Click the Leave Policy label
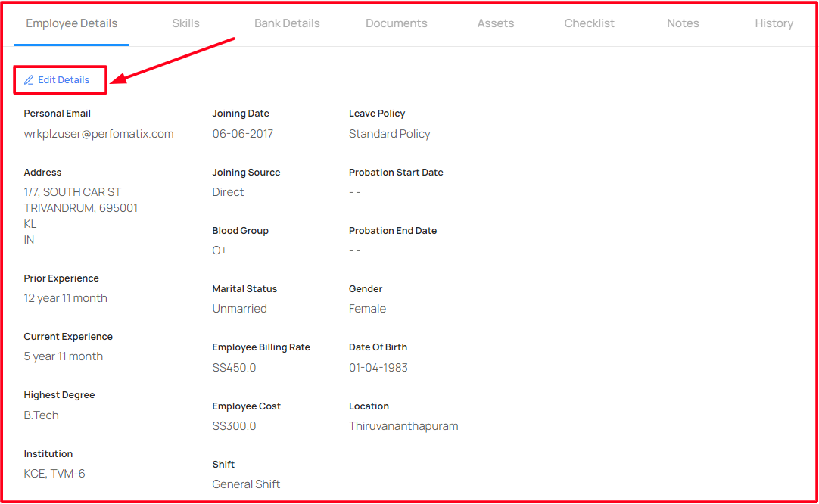Viewport: 819px width, 504px height. tap(377, 114)
